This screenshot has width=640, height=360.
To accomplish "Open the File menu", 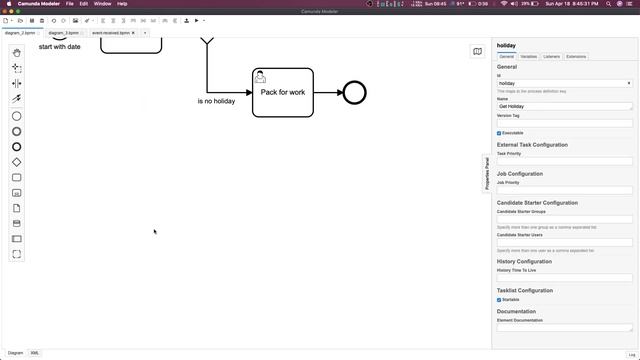I will pyautogui.click(x=70, y=4).
